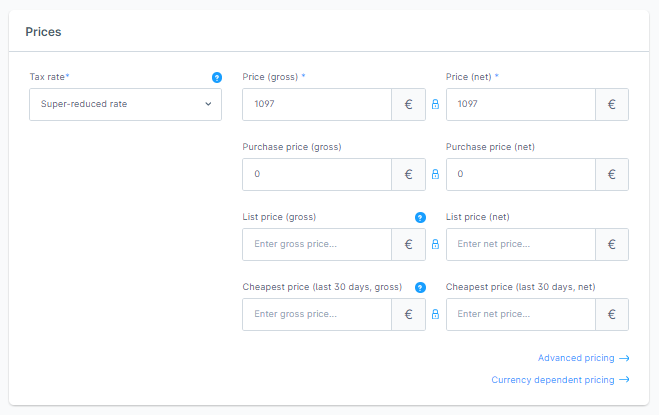The width and height of the screenshot is (659, 415).
Task: Click the euro symbol beside Price (net)
Action: point(612,104)
